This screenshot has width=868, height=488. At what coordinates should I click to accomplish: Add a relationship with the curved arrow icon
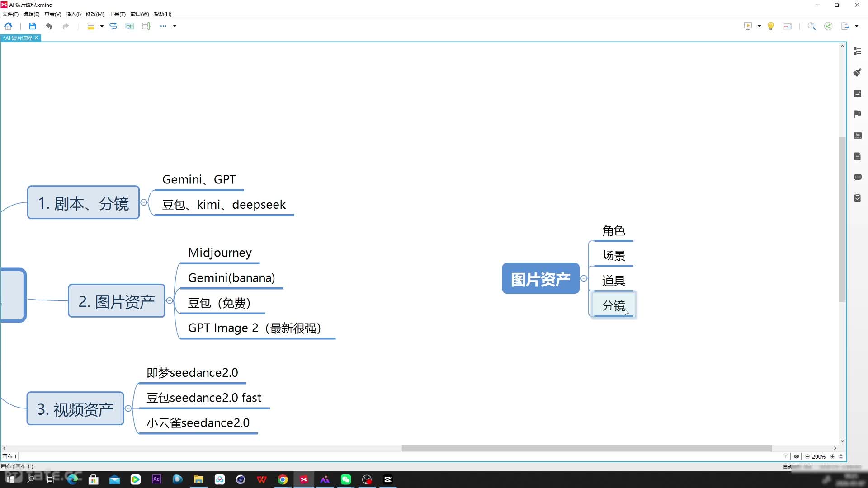point(113,26)
